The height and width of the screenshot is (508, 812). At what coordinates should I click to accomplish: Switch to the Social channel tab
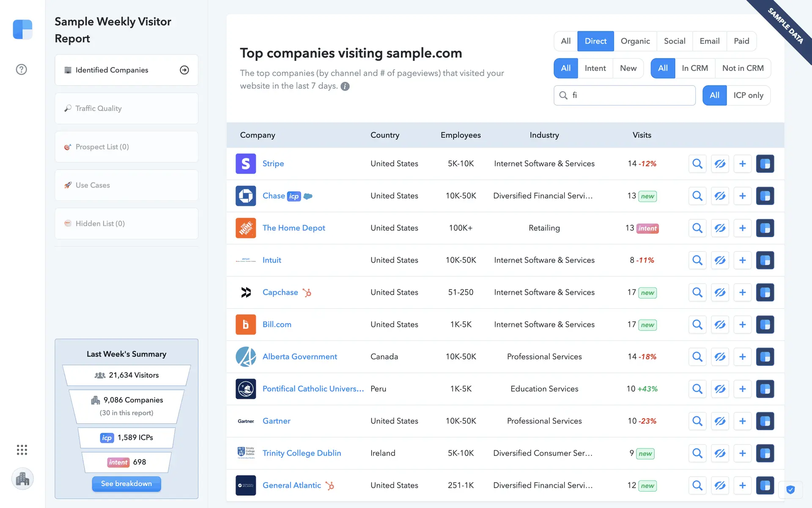click(x=674, y=41)
